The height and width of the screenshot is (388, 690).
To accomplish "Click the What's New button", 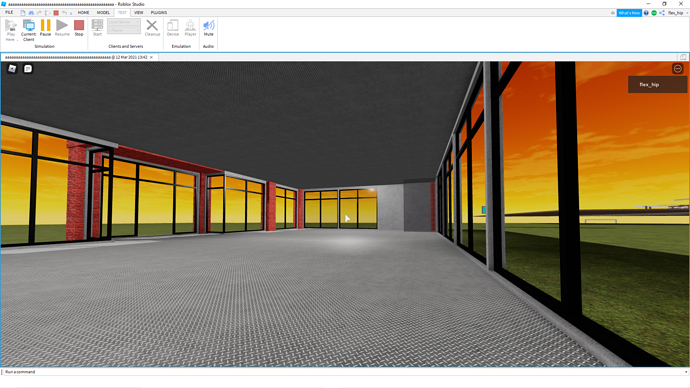I will pyautogui.click(x=629, y=13).
